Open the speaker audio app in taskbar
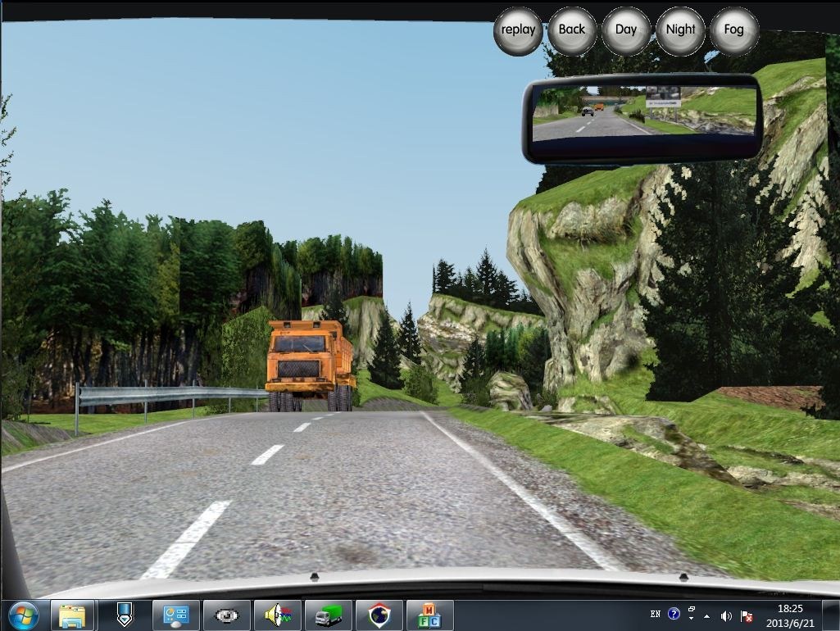 (278, 615)
